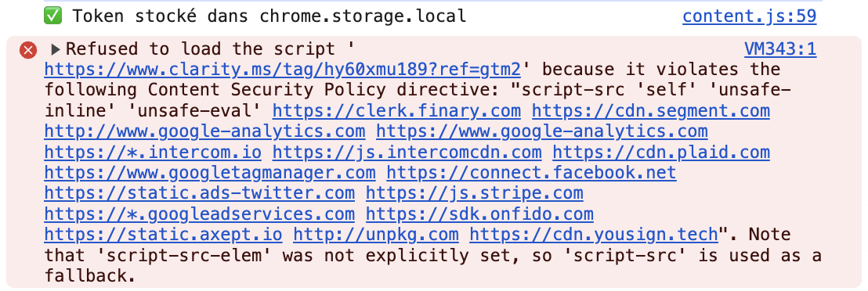
Task: Click the green checkmark emoji
Action: coord(52,16)
